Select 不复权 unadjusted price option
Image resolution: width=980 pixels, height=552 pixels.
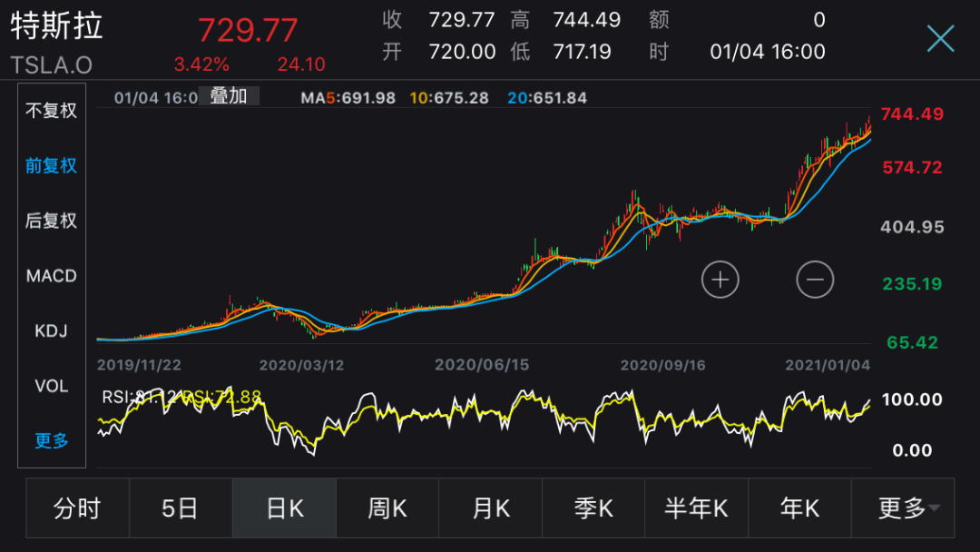click(x=52, y=111)
